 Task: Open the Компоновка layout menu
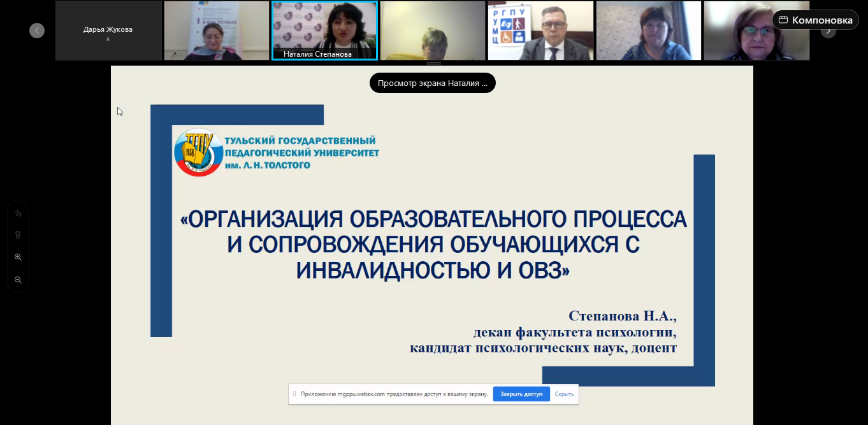815,20
